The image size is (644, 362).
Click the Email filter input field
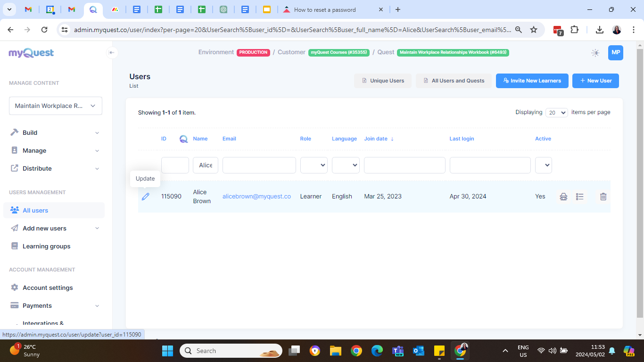point(259,165)
